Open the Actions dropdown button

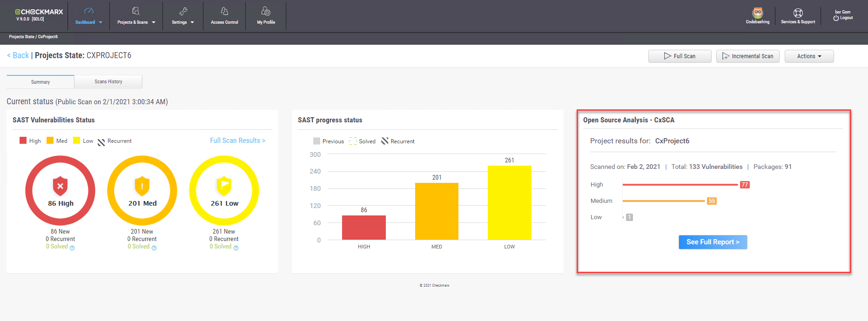809,56
